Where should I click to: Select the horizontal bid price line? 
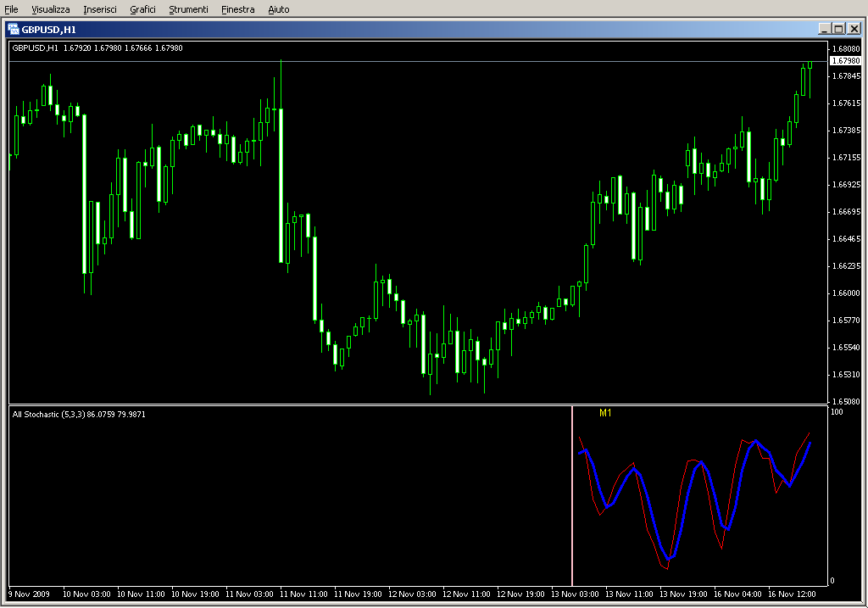point(419,61)
